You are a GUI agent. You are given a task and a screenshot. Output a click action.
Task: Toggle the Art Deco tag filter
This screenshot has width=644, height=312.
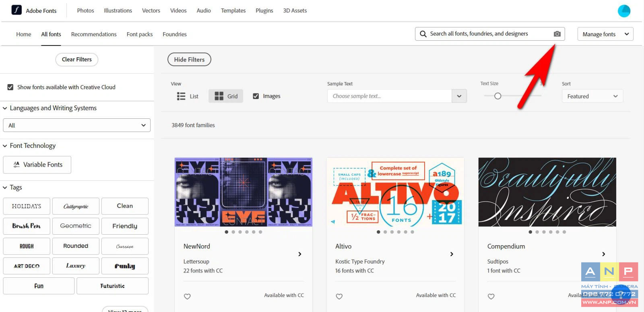click(27, 266)
